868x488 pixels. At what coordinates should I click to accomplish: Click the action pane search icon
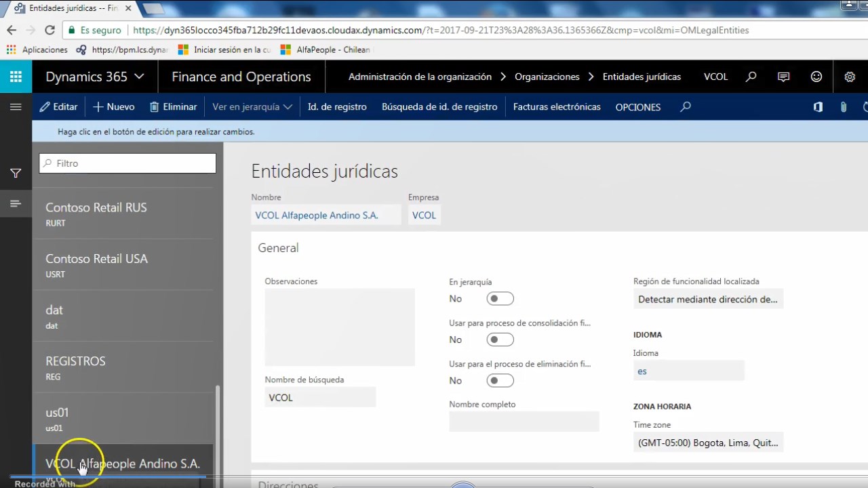(686, 106)
